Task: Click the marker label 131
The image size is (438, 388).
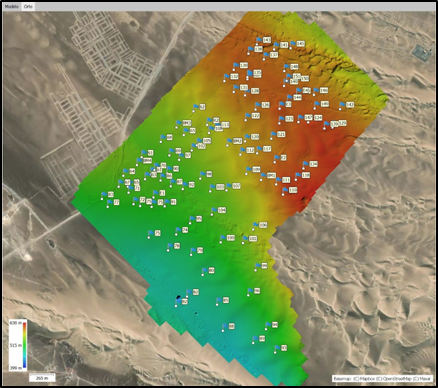Action: coord(244,87)
